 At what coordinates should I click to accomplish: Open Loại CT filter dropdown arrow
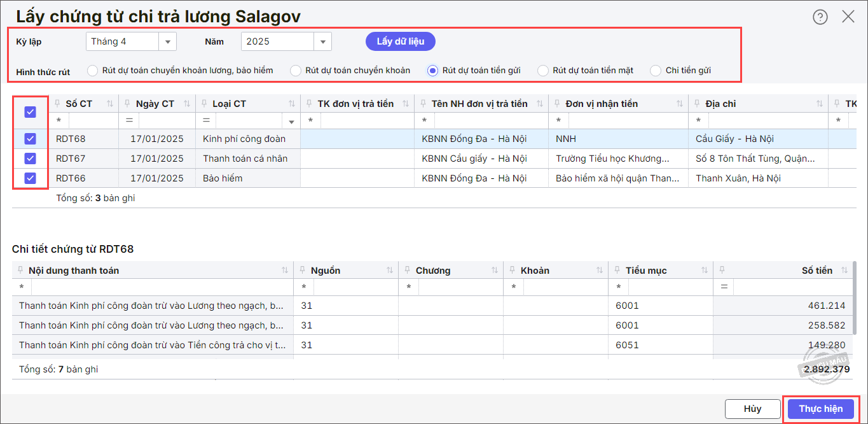tap(292, 121)
